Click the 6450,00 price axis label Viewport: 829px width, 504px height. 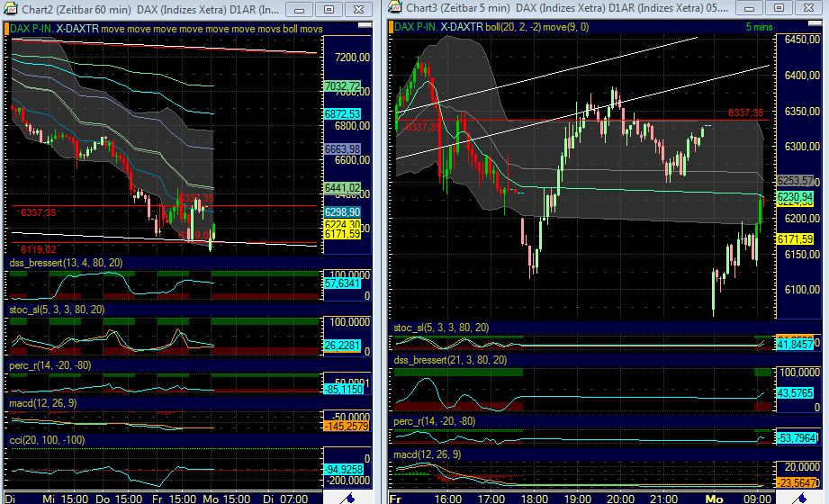(x=802, y=40)
